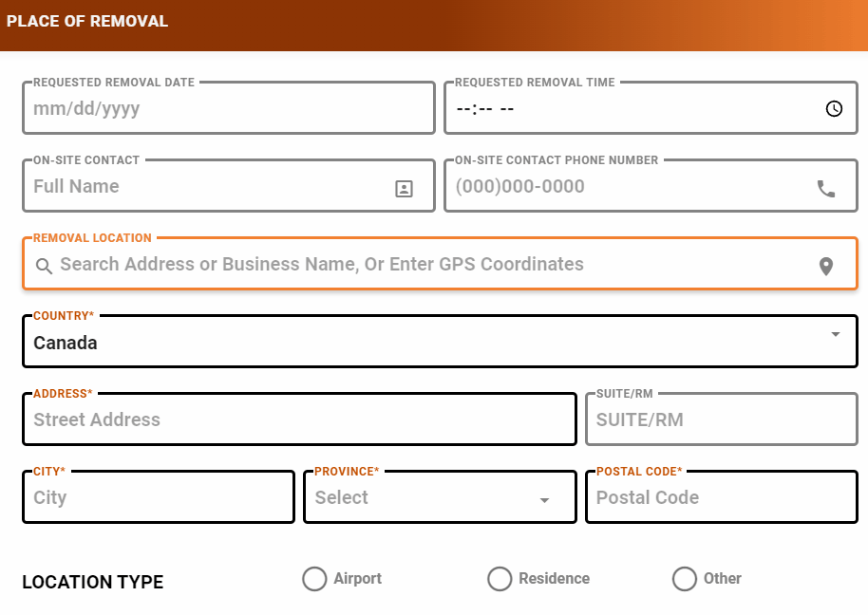
Task: Focus the Suite/RM input field
Action: coord(721,420)
